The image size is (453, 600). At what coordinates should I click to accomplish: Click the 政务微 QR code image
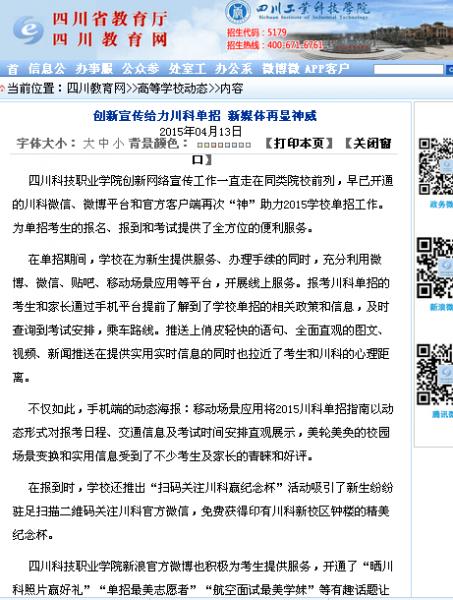[436, 166]
